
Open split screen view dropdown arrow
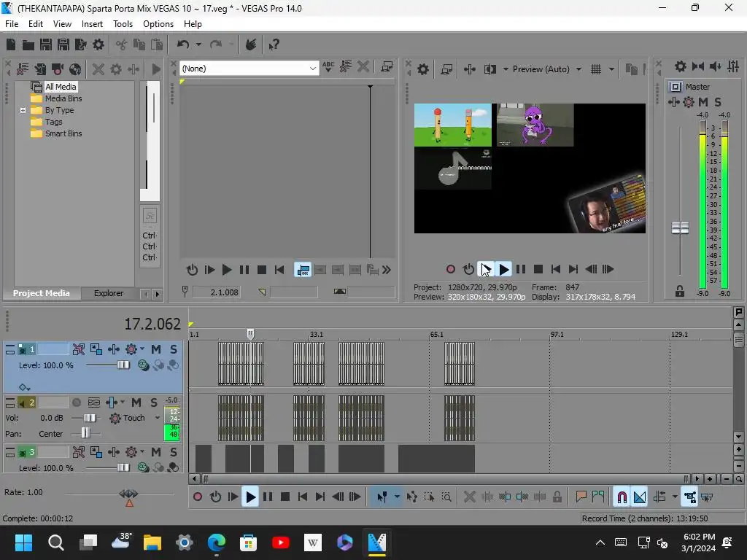point(506,69)
